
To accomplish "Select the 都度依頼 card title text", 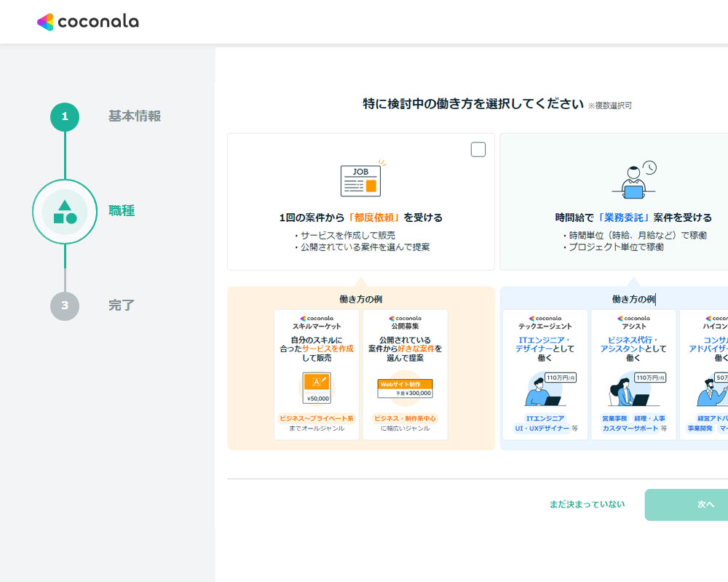I will pos(360,218).
